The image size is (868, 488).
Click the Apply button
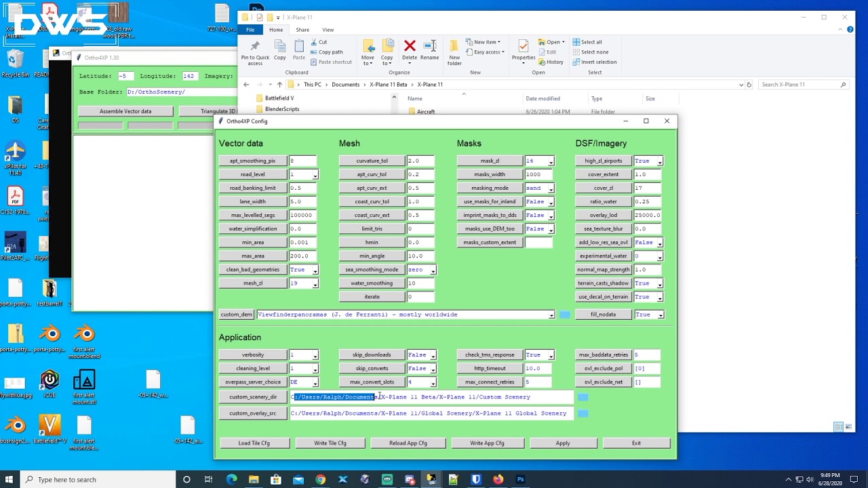(x=563, y=443)
